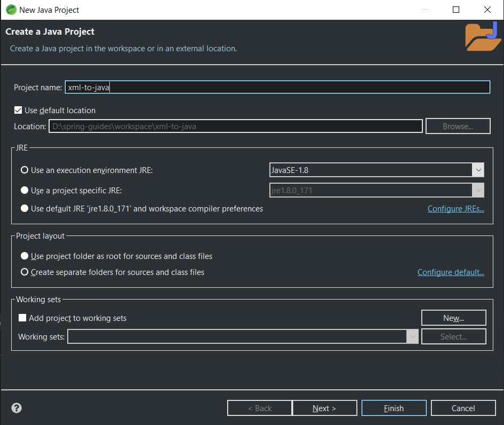Viewport: 504px width, 425px height.
Task: Click the Configure default link
Action: [x=451, y=272]
